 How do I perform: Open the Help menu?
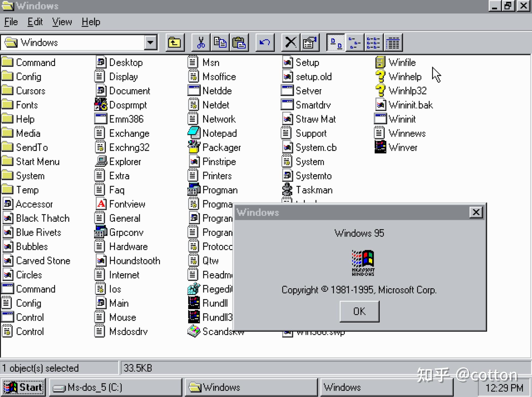[x=91, y=22]
